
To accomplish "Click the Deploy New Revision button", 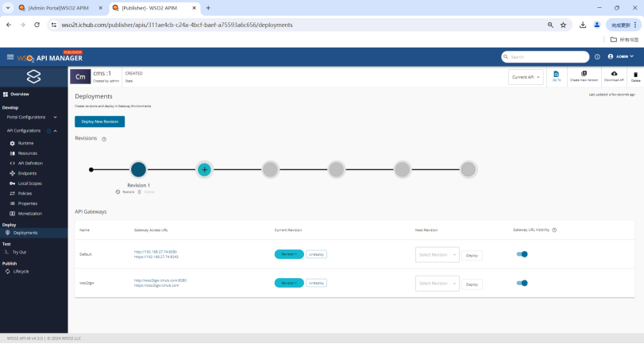I will (99, 122).
